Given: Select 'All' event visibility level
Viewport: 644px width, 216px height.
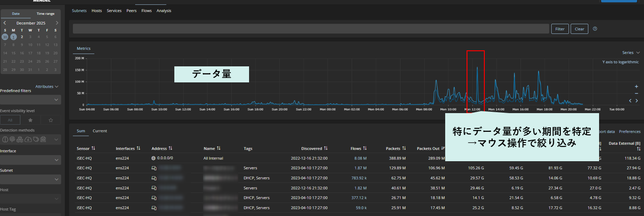Looking at the screenshot, I should 10,120.
